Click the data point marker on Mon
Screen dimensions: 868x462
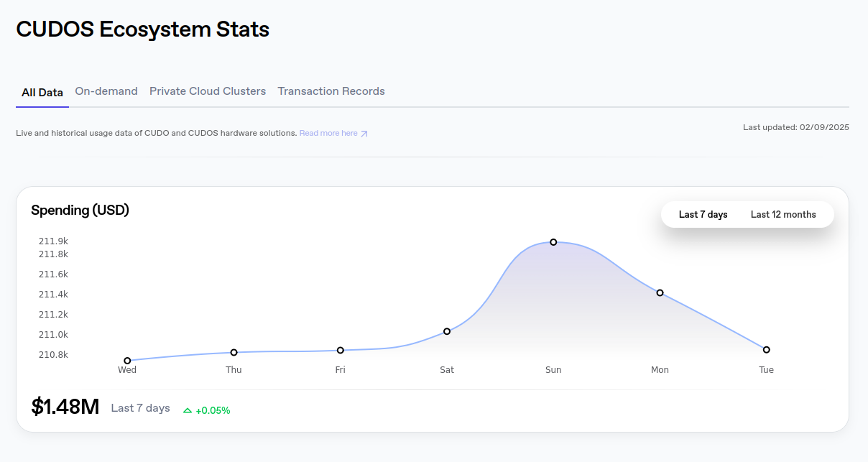click(660, 292)
